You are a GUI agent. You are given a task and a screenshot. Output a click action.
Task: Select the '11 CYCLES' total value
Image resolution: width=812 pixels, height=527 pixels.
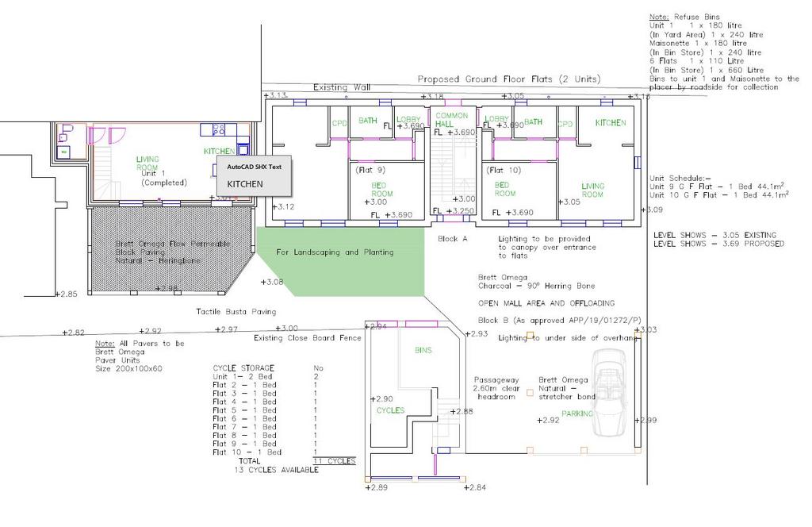tap(335, 460)
